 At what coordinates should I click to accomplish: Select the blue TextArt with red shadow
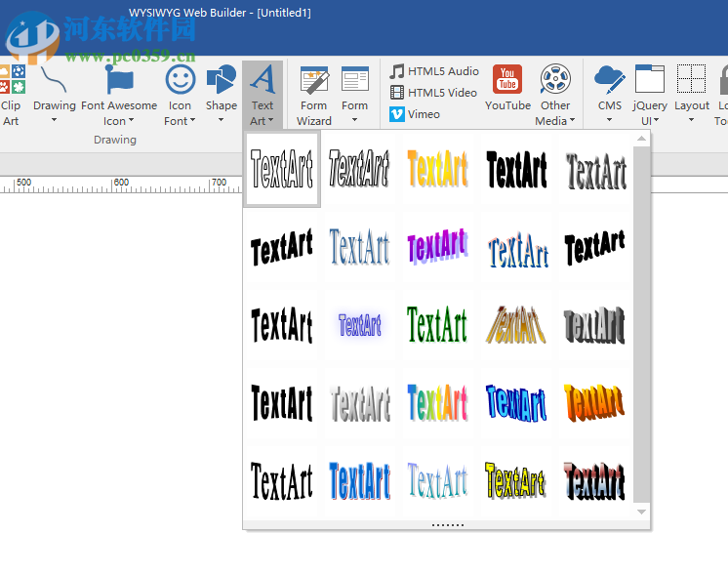pos(360,481)
